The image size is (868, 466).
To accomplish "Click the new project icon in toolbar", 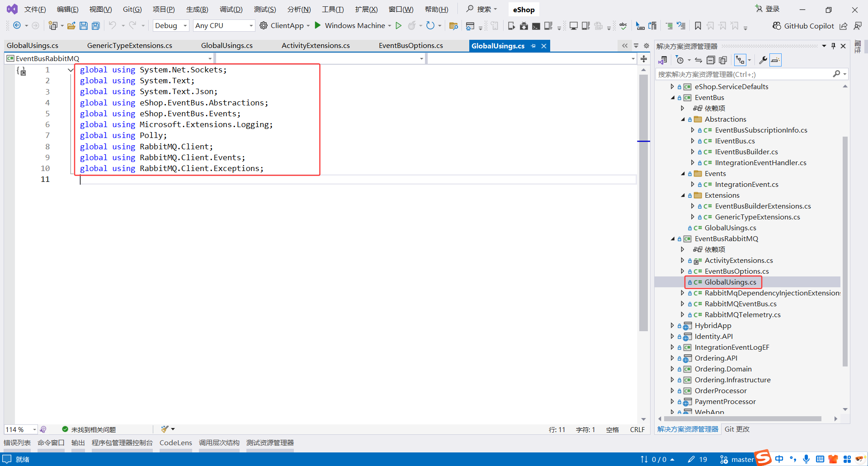I will (53, 25).
